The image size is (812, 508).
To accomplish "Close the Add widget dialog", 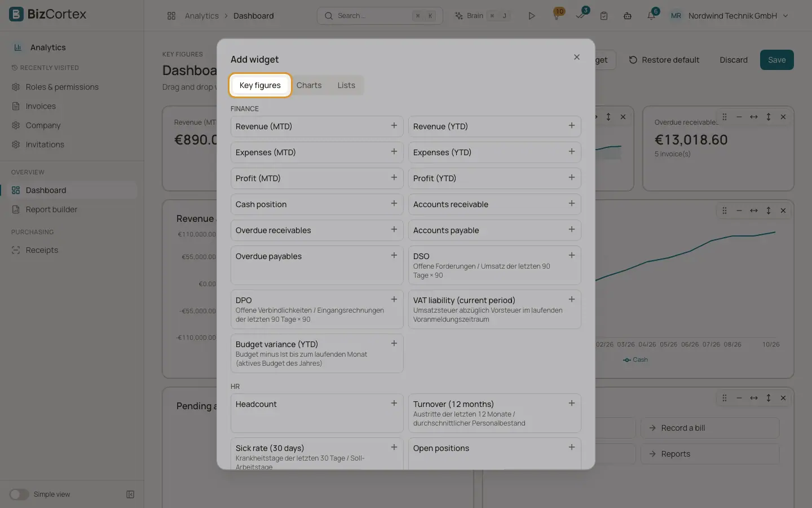I will tap(577, 57).
